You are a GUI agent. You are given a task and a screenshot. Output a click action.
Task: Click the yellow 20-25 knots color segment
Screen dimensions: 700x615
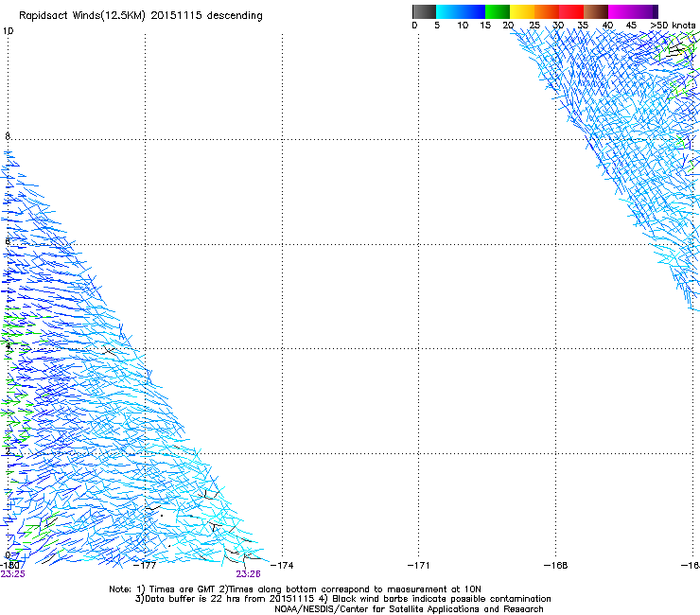[522, 11]
